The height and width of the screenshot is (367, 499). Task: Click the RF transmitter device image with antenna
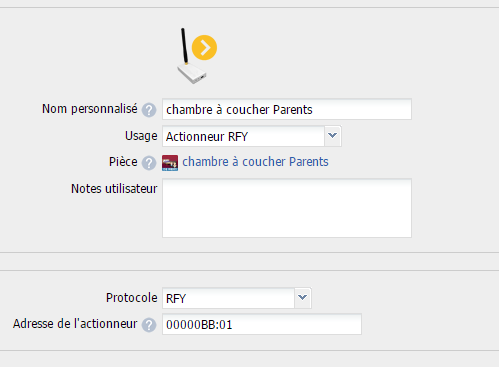[x=191, y=56]
